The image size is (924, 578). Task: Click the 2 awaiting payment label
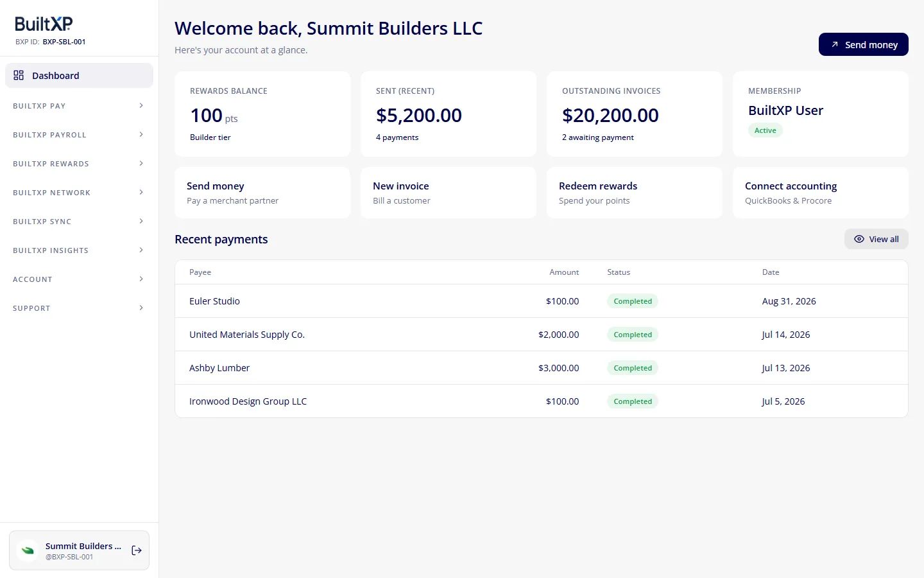click(x=598, y=137)
